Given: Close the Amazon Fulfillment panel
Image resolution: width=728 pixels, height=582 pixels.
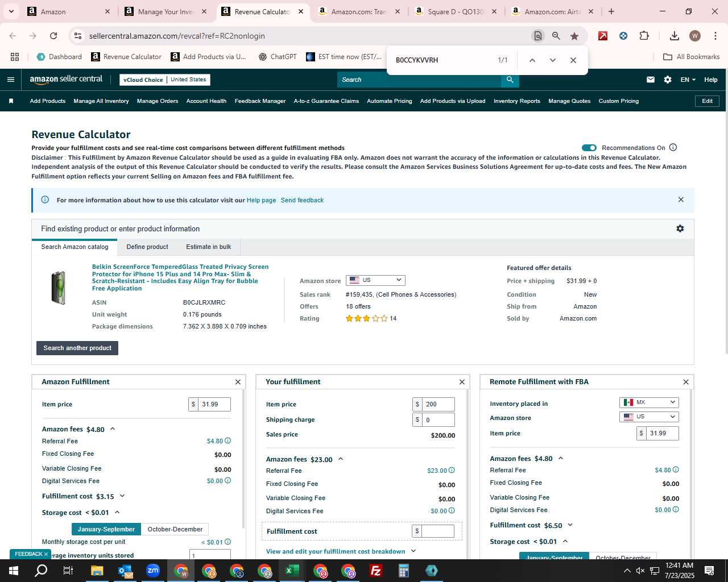Looking at the screenshot, I should pyautogui.click(x=238, y=382).
